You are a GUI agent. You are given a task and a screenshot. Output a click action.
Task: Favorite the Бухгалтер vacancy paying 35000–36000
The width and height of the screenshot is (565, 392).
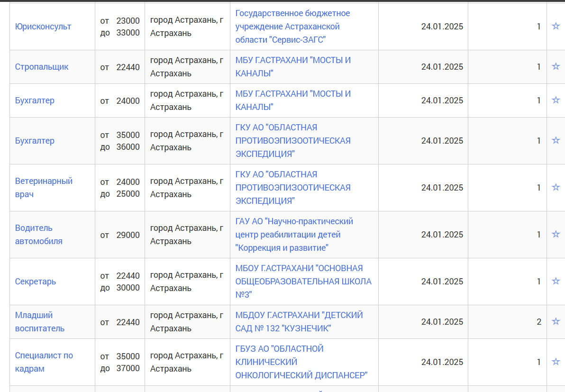tap(556, 140)
